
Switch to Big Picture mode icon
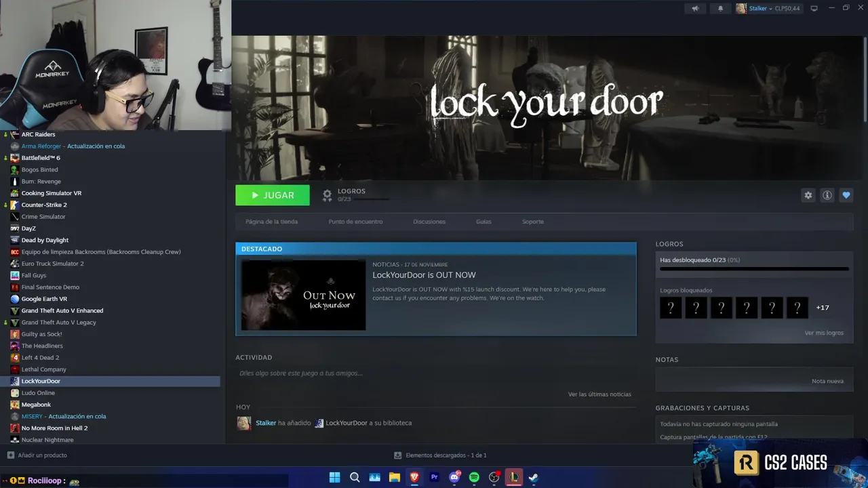[x=814, y=8]
